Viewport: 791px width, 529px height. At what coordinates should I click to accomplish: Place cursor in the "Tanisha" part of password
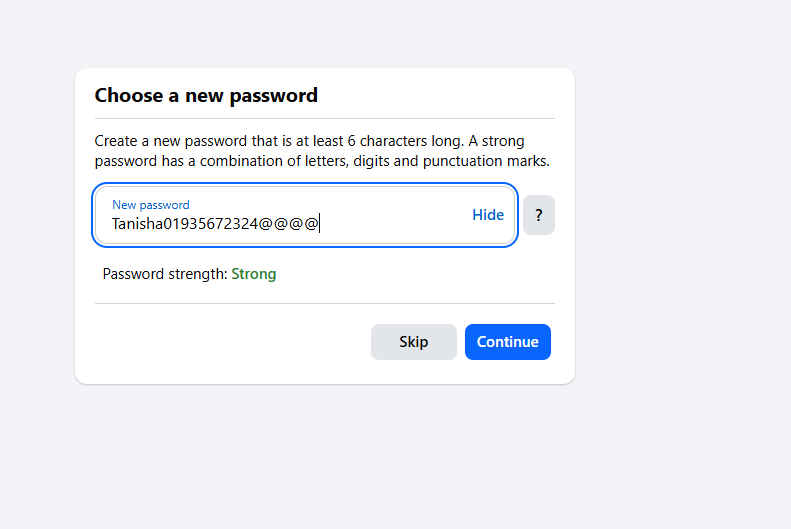click(136, 224)
